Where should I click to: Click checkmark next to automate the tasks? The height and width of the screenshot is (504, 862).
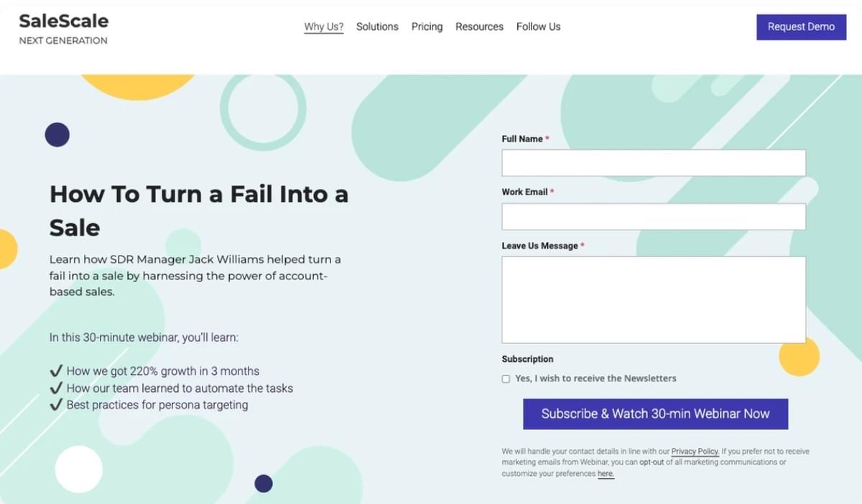56,388
